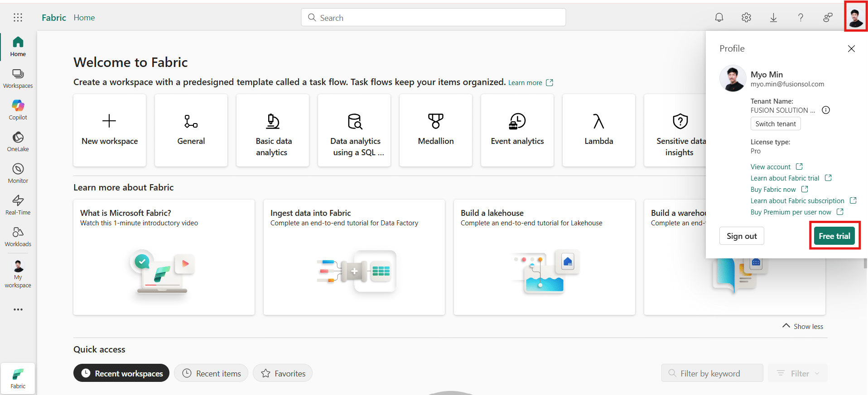
Task: Select Sensitive data insights task flow
Action: (x=675, y=130)
